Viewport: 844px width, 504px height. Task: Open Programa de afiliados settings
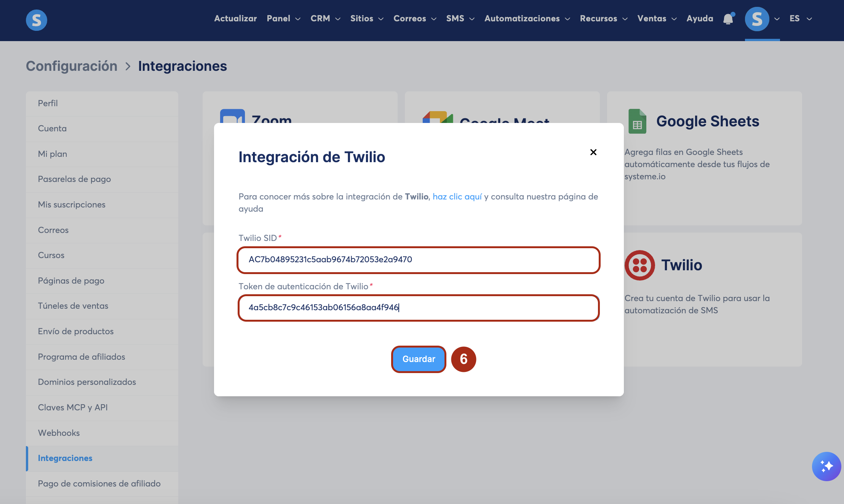102,357
